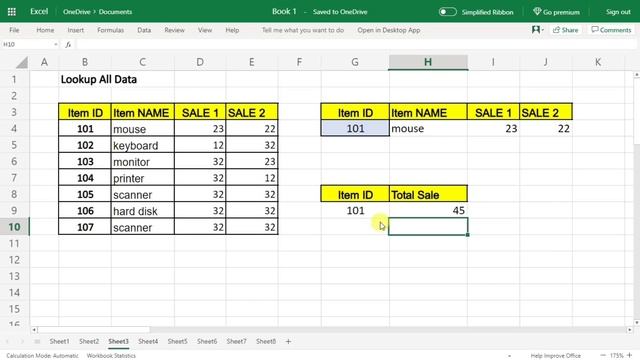Click the vertical scrollbar up arrow
The width and height of the screenshot is (640, 360).
[x=636, y=75]
